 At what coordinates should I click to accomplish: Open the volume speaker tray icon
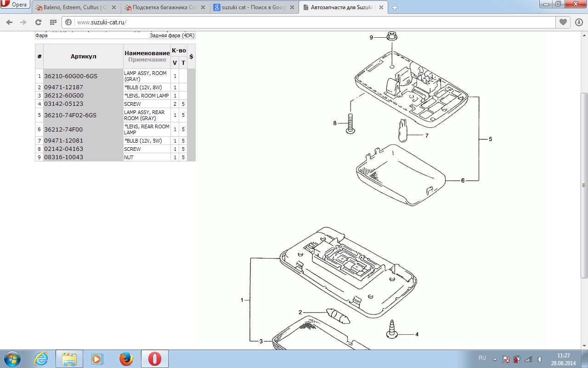tap(539, 359)
